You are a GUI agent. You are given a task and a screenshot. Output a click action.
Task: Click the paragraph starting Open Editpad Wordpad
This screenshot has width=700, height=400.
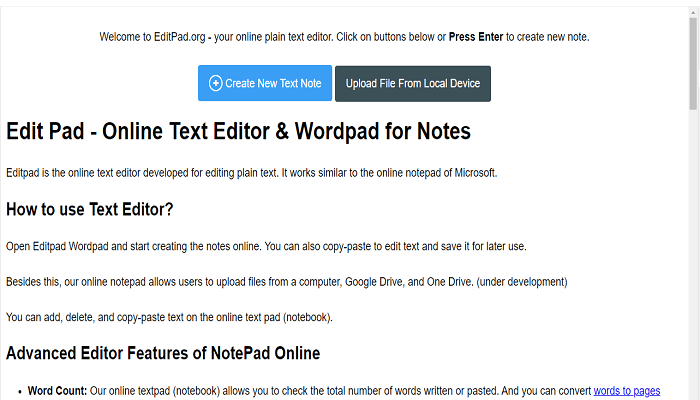click(x=266, y=246)
